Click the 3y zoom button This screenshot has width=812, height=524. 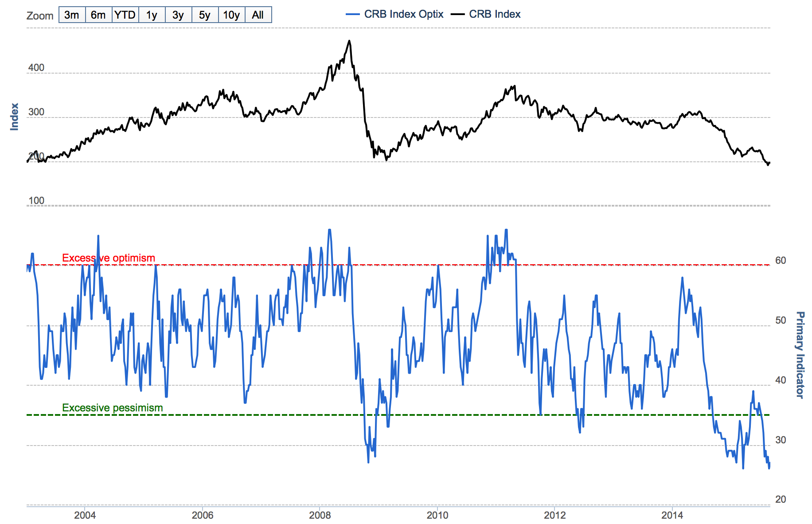178,15
